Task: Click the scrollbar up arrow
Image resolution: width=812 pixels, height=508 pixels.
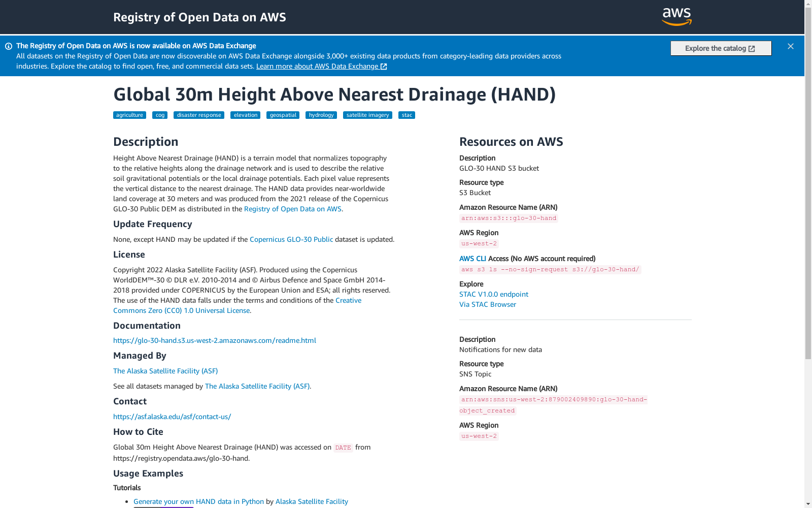Action: [x=808, y=4]
